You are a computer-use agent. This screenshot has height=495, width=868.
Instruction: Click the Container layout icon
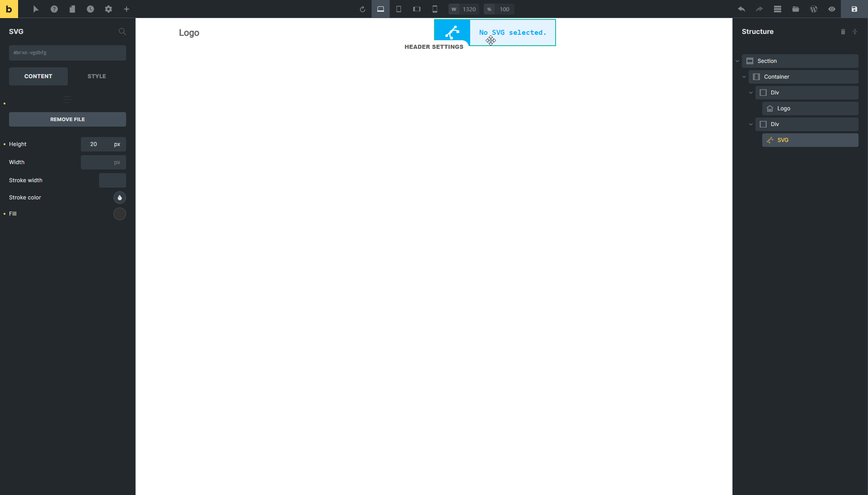pos(757,77)
